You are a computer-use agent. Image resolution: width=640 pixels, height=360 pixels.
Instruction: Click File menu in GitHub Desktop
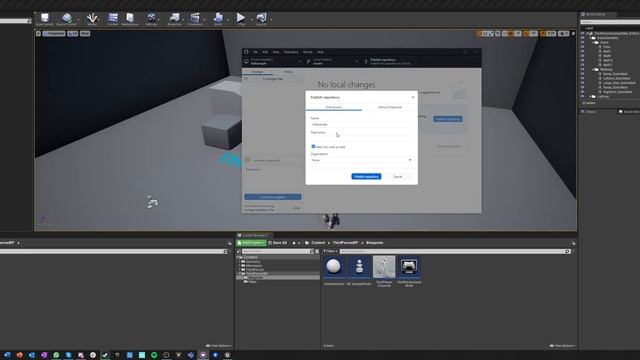(x=256, y=52)
